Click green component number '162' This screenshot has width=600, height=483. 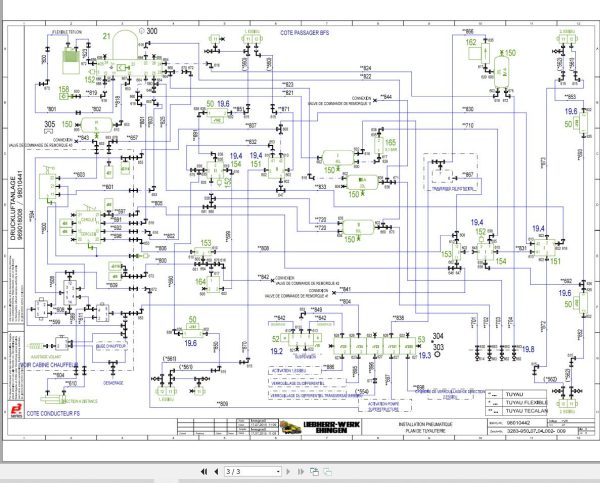pyautogui.click(x=471, y=42)
